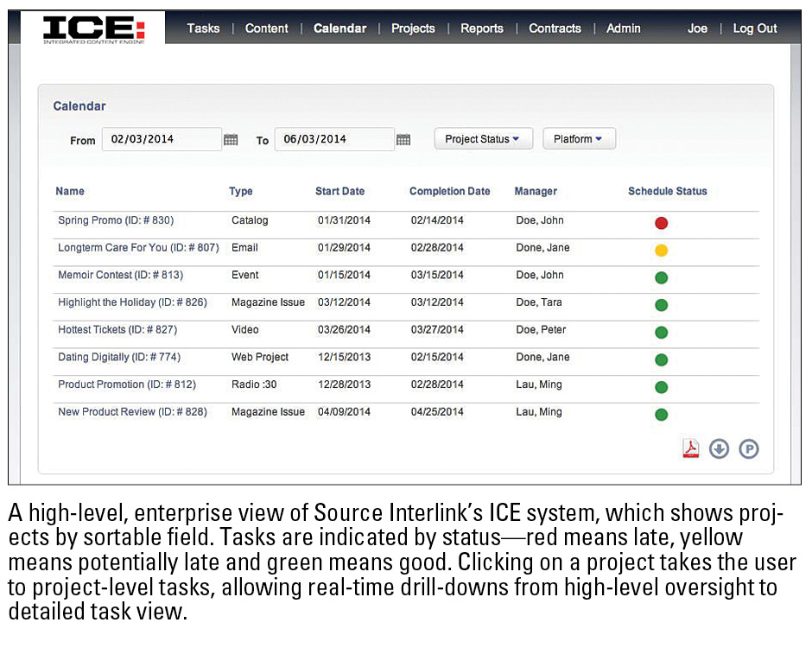The width and height of the screenshot is (812, 648).
Task: Expand the Platform dropdown
Action: point(579,139)
